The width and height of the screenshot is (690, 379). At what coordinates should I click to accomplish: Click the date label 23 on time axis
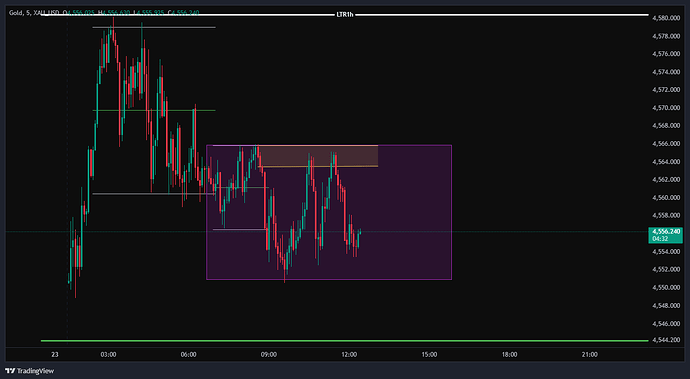55,354
